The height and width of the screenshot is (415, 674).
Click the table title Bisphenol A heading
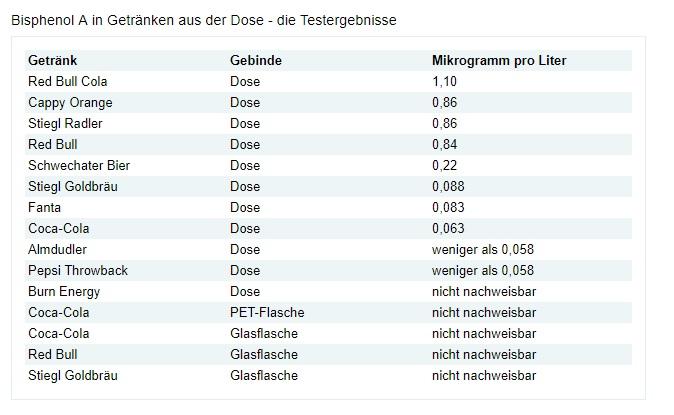[204, 20]
